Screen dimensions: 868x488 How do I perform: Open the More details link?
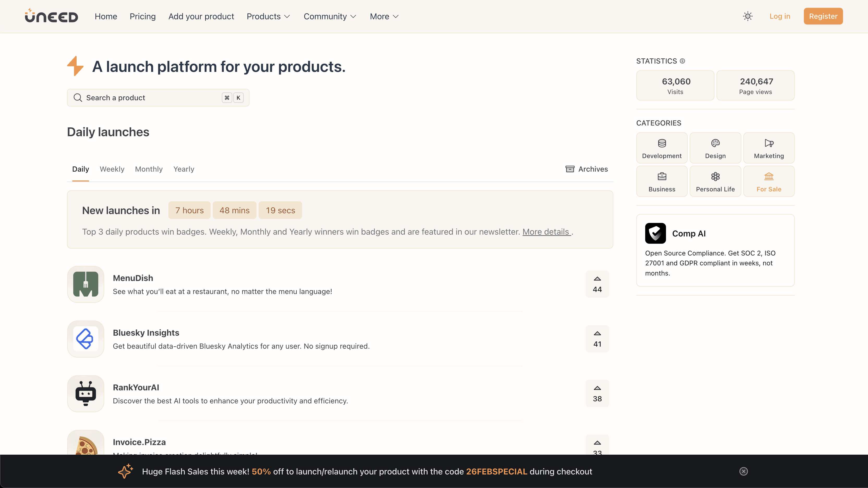tap(547, 232)
